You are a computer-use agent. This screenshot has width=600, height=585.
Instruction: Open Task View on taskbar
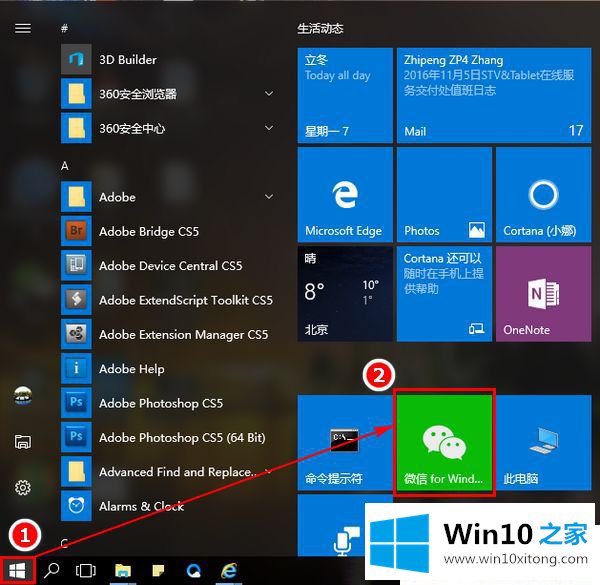pyautogui.click(x=86, y=571)
